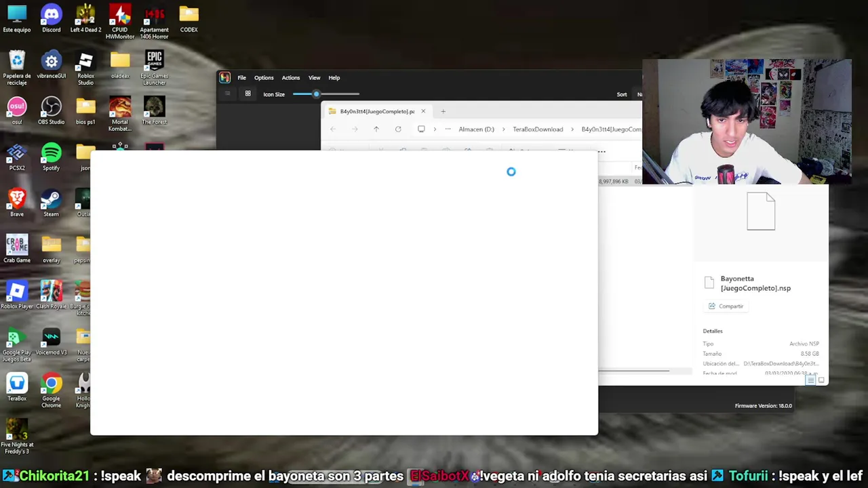Image resolution: width=868 pixels, height=488 pixels.
Task: Refresh the File Explorer folder view
Action: 398,129
